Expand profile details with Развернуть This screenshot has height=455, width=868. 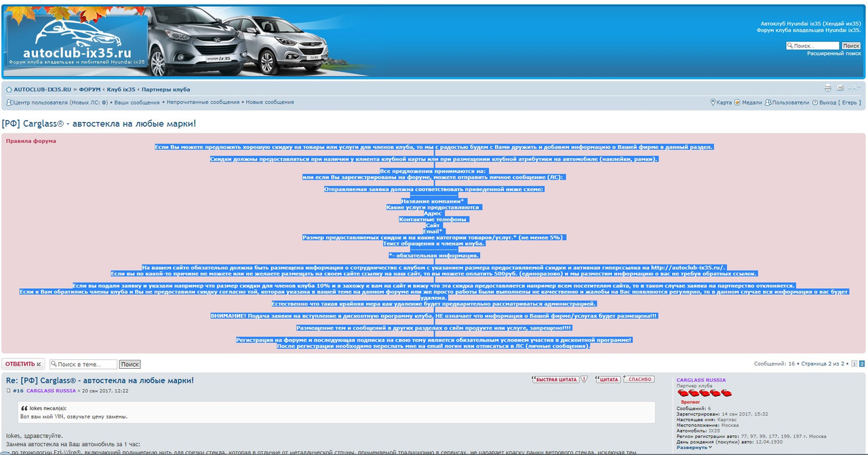coord(694,448)
